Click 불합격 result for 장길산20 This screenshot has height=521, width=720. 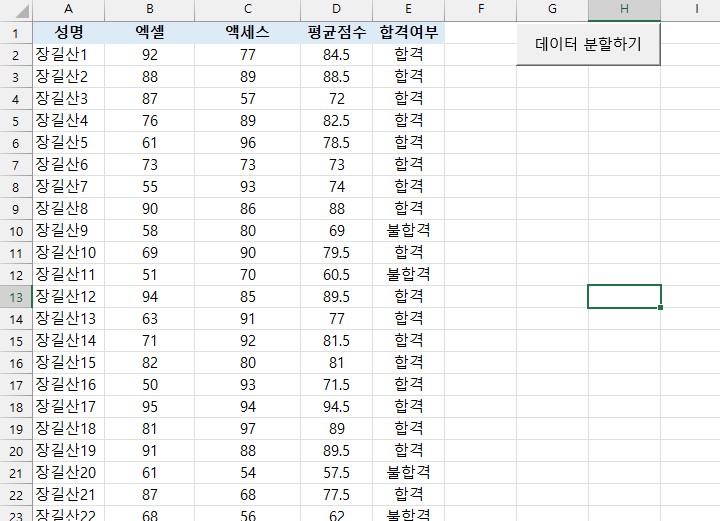pos(408,473)
